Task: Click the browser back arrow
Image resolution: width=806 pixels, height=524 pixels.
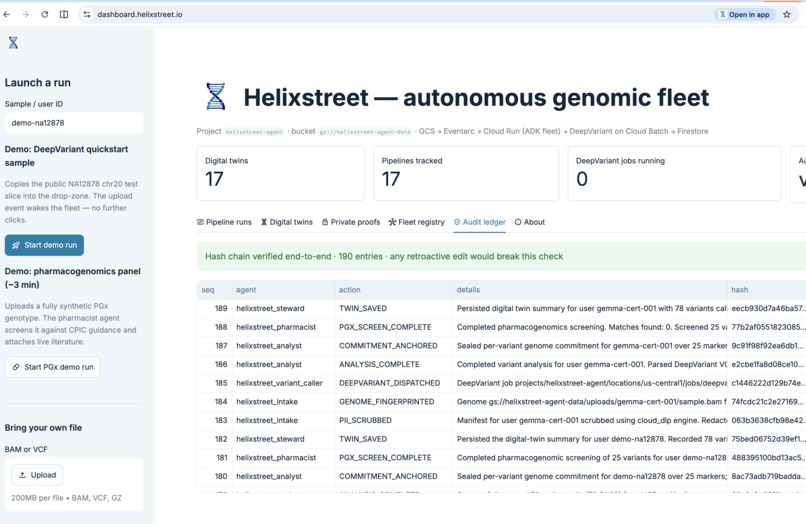Action: (7, 14)
